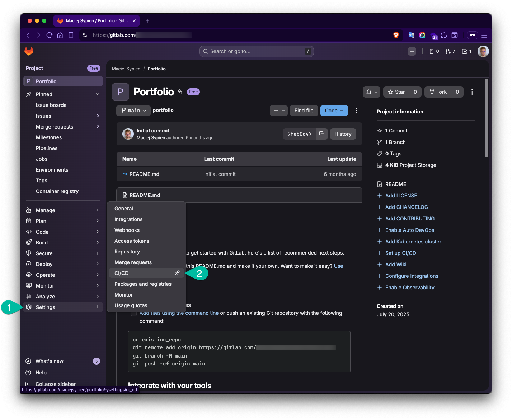Open the project options ellipsis menu

point(472,92)
